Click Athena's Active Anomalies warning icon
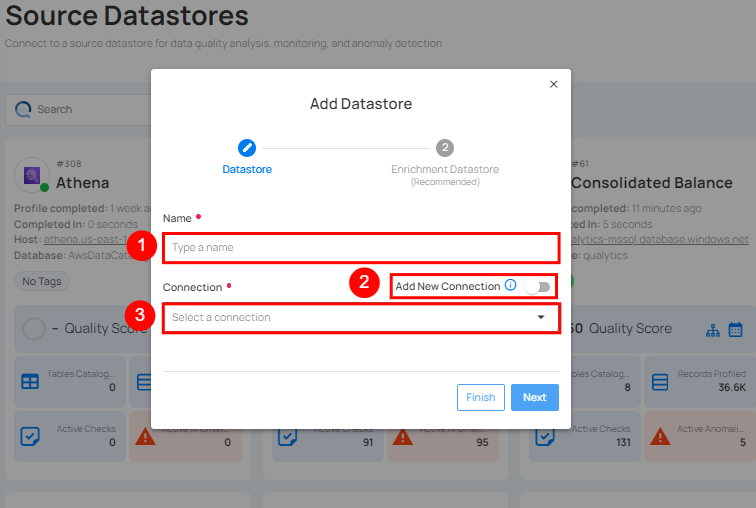This screenshot has height=508, width=756. point(146,436)
